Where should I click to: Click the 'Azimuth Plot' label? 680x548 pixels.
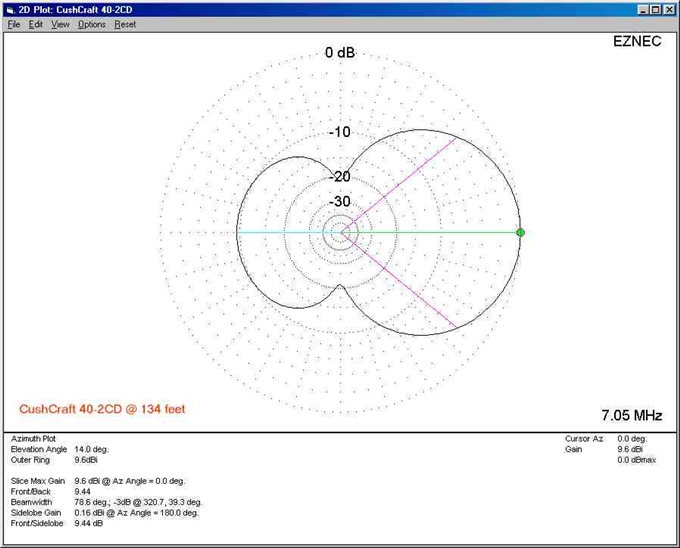[x=33, y=439]
